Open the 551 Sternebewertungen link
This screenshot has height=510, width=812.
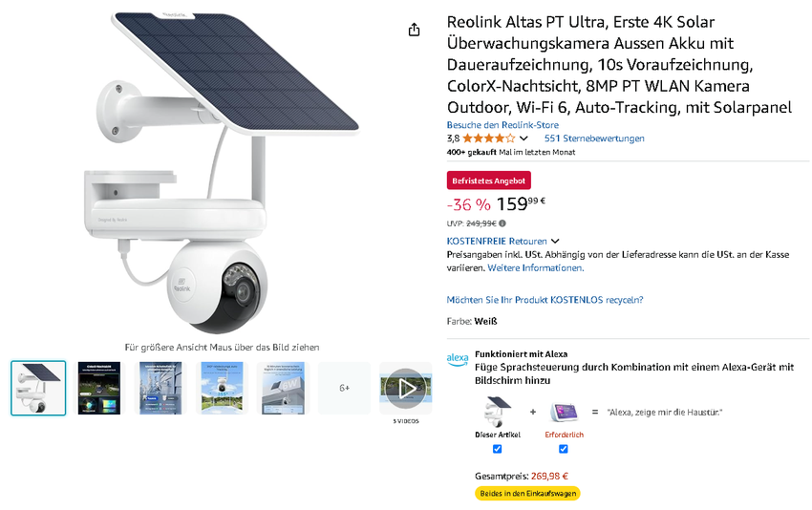coord(594,138)
